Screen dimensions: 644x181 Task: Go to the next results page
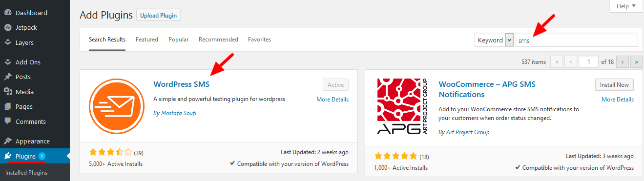pos(623,62)
